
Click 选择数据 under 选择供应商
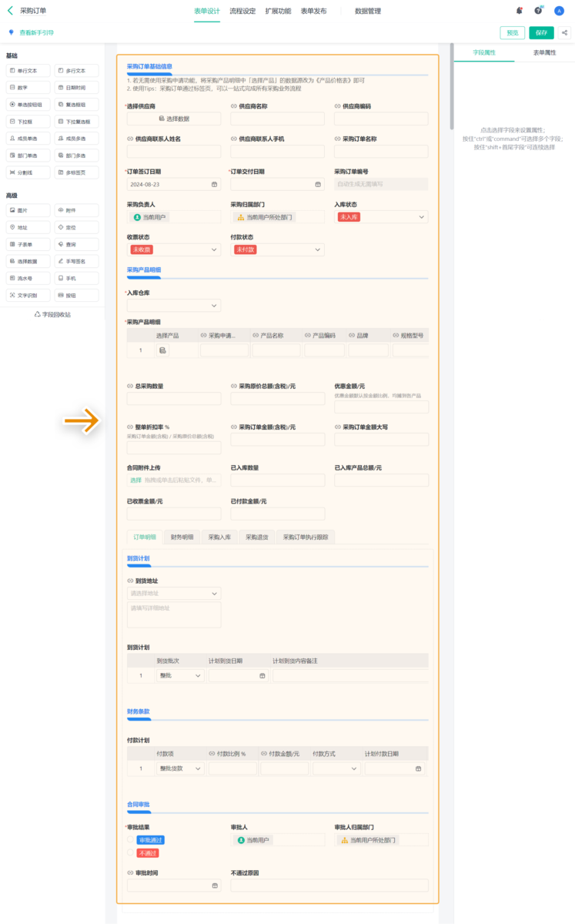174,119
